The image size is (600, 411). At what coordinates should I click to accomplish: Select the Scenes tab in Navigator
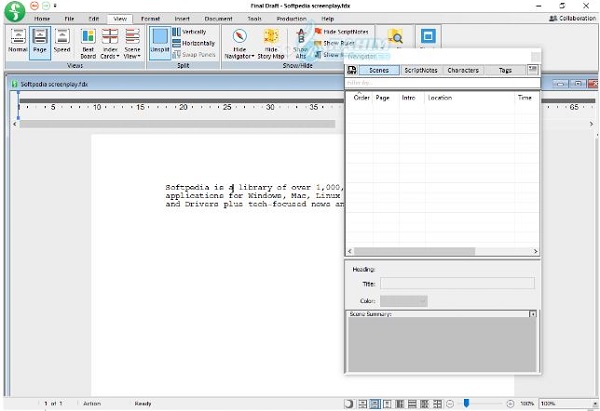pyautogui.click(x=379, y=70)
